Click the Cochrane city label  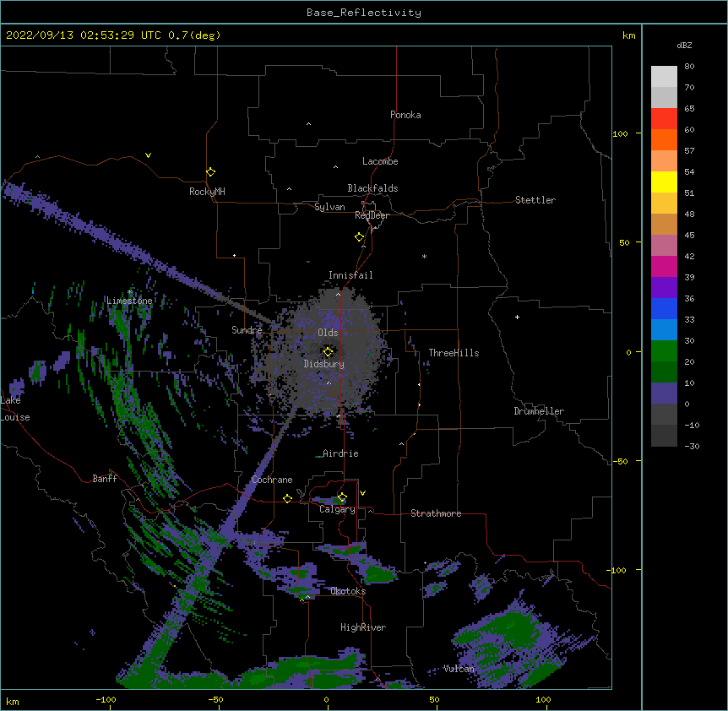(272, 480)
